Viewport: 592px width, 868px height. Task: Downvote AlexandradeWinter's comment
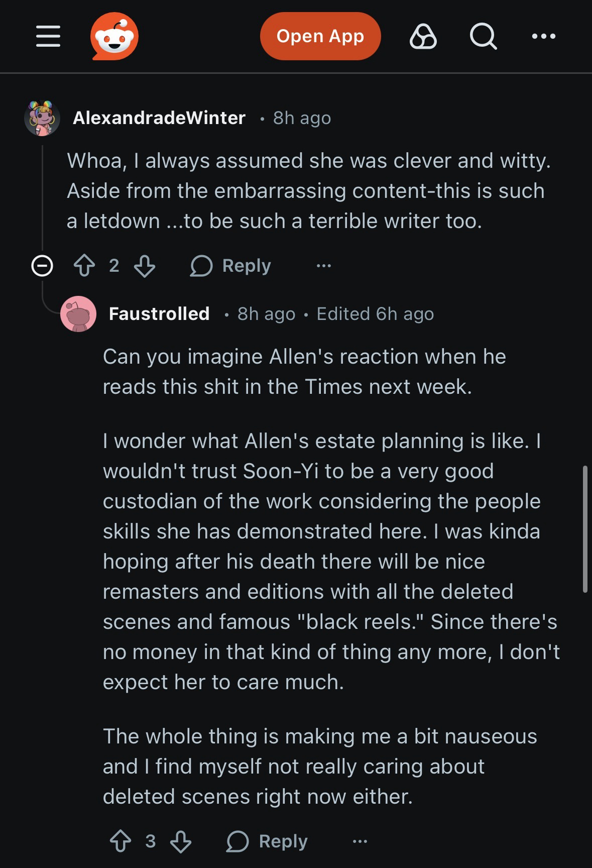point(145,266)
